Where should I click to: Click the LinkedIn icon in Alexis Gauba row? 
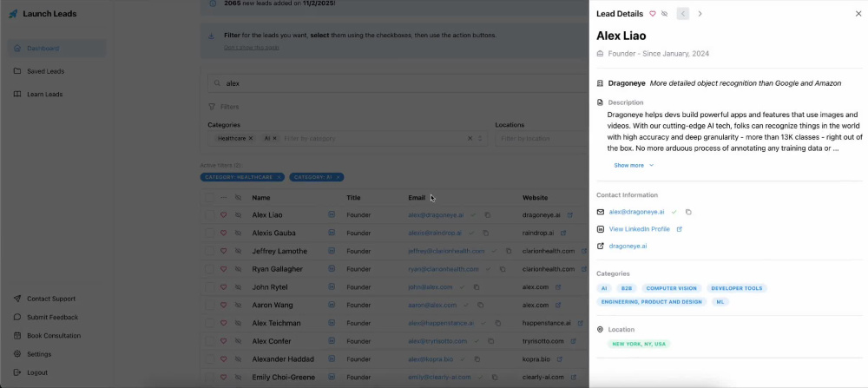332,233
